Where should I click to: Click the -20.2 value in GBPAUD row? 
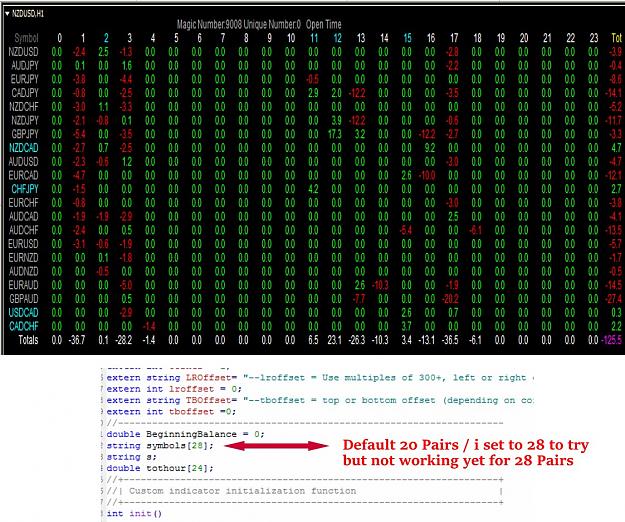click(x=450, y=299)
